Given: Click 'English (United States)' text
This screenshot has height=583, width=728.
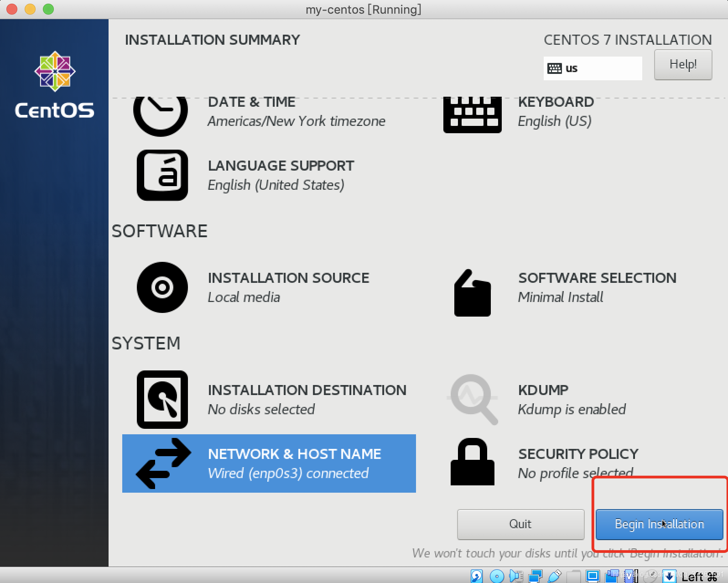Looking at the screenshot, I should pos(276,185).
